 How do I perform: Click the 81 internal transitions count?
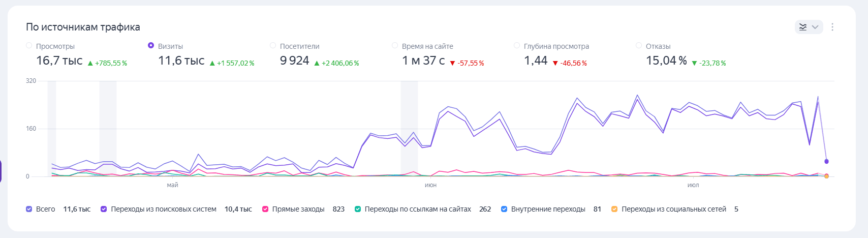click(597, 209)
